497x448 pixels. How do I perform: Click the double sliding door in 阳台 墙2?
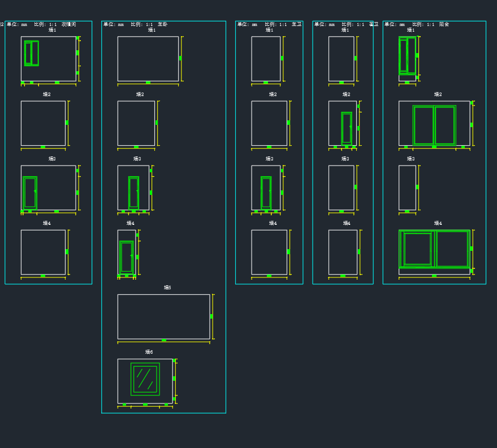pyautogui.click(x=434, y=125)
